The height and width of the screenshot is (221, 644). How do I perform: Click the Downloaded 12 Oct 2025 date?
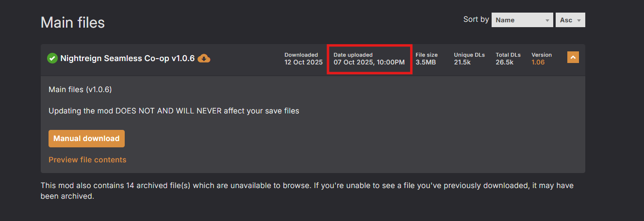(303, 63)
